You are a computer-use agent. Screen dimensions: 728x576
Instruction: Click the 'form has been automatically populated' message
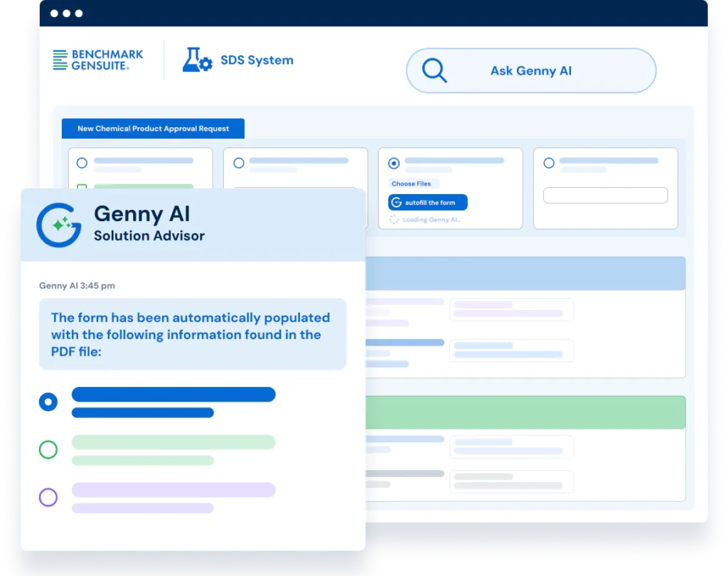point(193,334)
